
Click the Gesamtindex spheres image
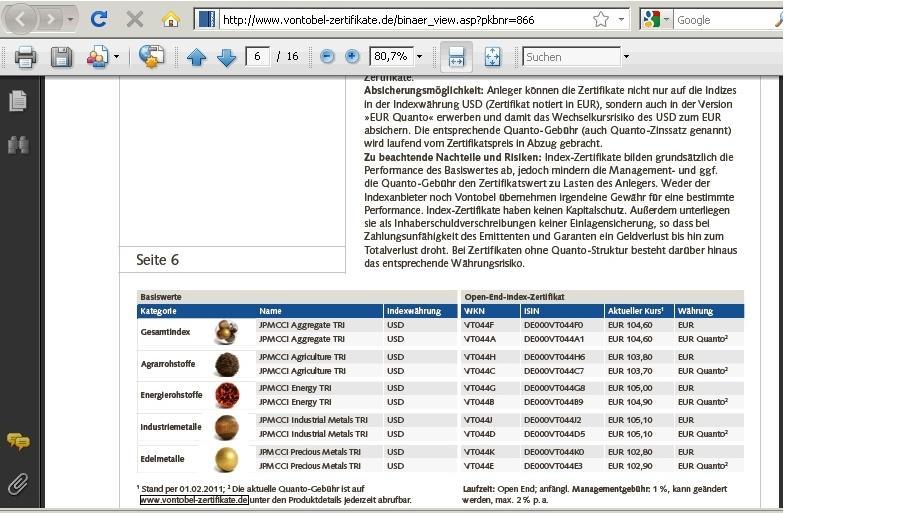226,332
